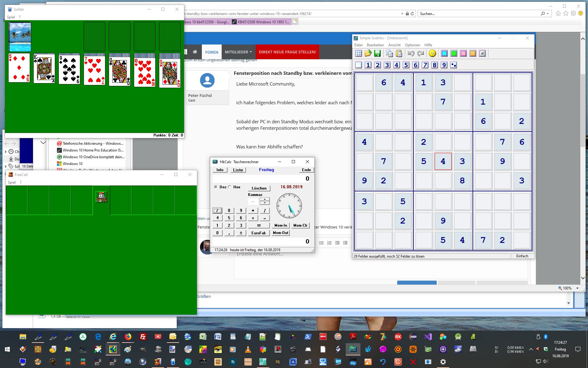Viewport: 588px width, 368px height.
Task: Open the 100% zoom level dropdown
Action: pyautogui.click(x=577, y=288)
